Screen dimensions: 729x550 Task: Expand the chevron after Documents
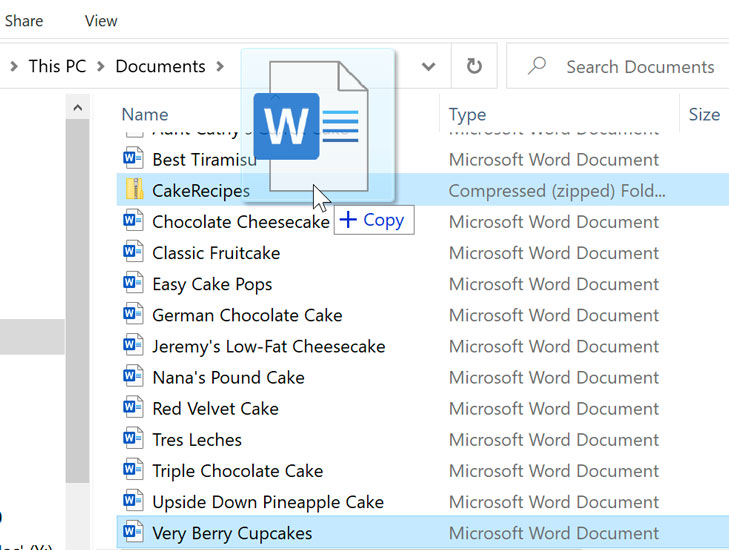(220, 66)
